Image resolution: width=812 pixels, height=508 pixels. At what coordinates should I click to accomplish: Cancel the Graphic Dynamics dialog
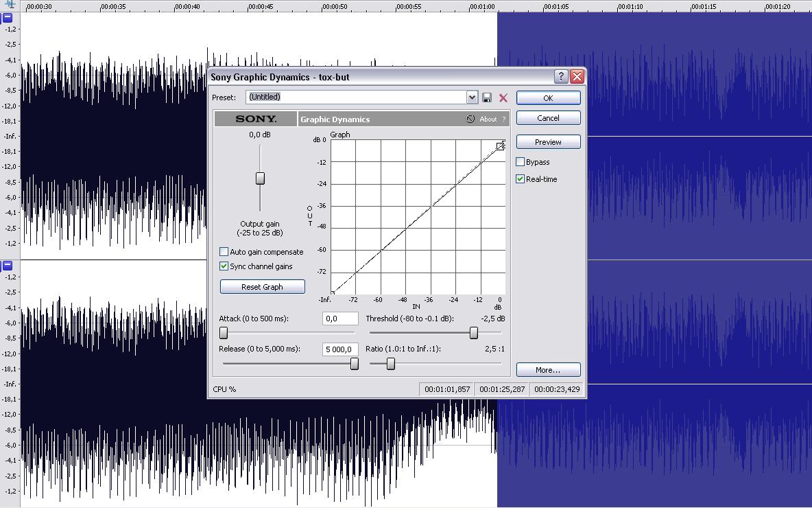click(549, 118)
